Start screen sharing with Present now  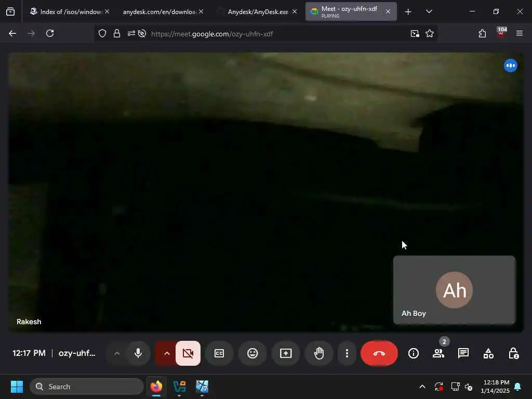coord(286,353)
